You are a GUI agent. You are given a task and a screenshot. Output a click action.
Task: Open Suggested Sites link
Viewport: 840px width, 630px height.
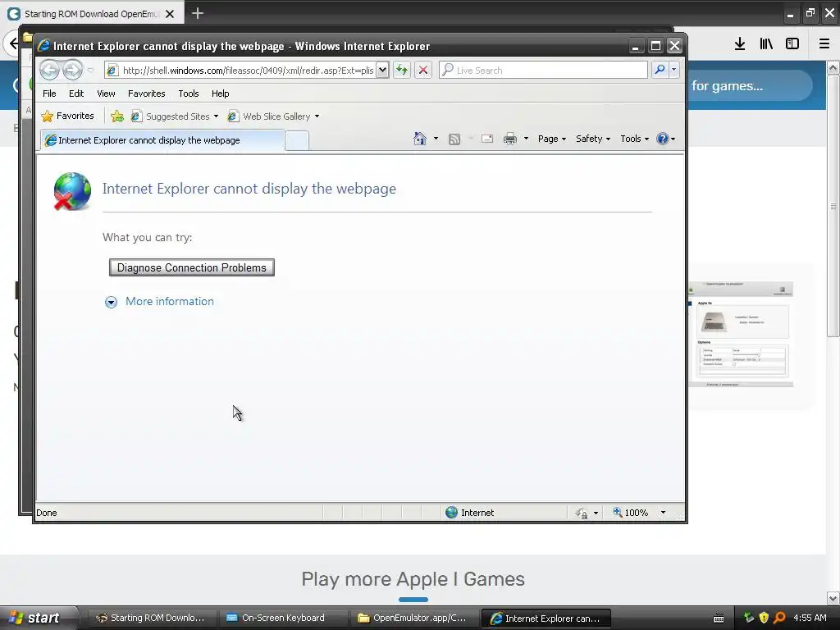click(171, 116)
